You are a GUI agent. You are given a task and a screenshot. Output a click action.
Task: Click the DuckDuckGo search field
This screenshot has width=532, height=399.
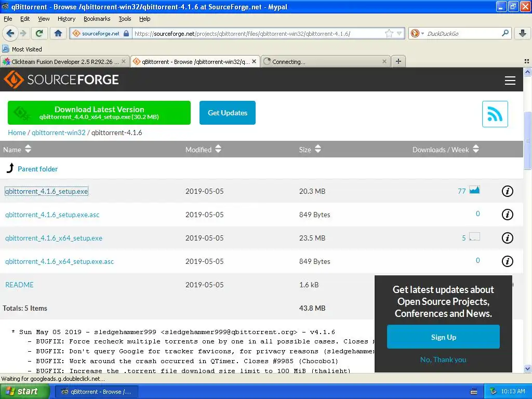462,33
